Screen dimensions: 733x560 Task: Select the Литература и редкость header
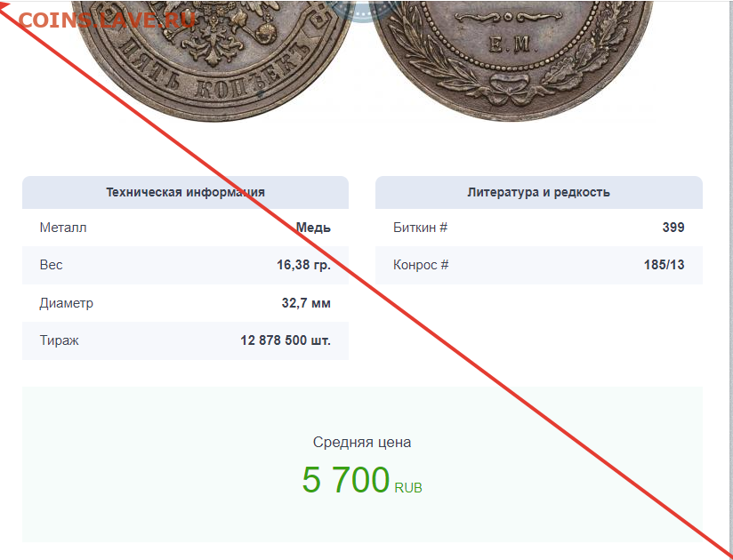click(x=538, y=192)
